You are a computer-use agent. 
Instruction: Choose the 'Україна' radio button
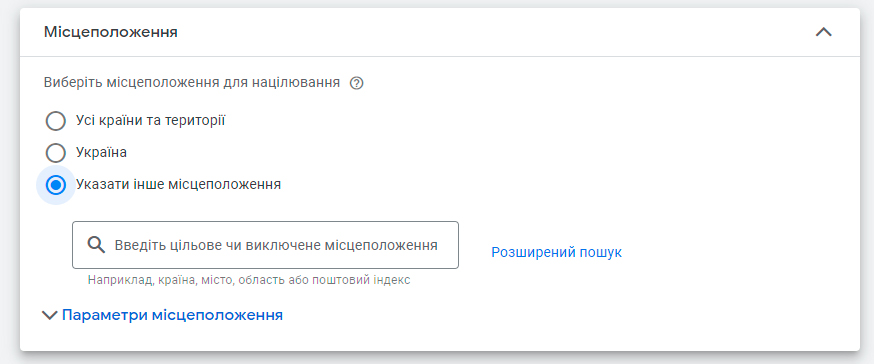coord(55,153)
